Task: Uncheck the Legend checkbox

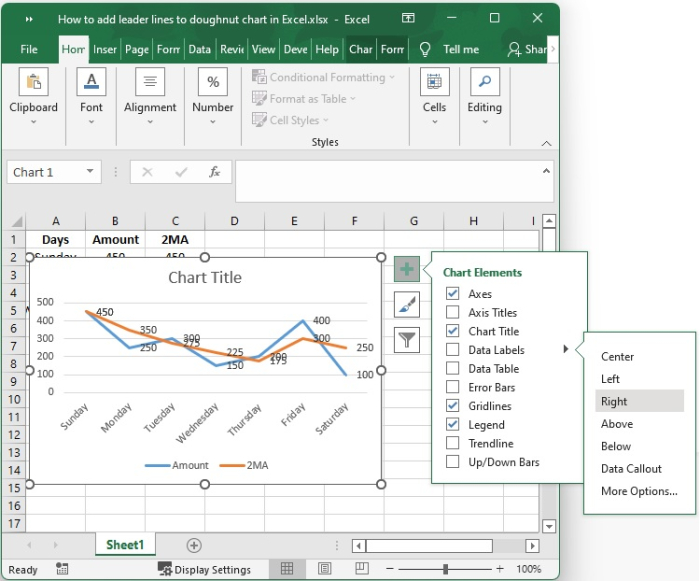Action: coord(452,424)
